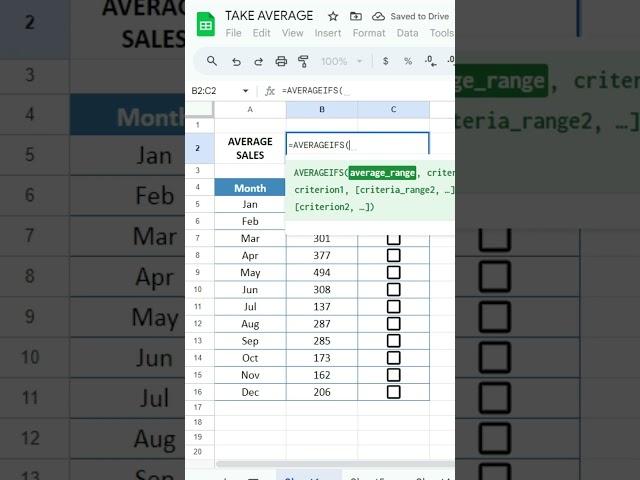Click the horizontal scrollbar at bottom
This screenshot has width=640, height=480.
click(x=335, y=464)
